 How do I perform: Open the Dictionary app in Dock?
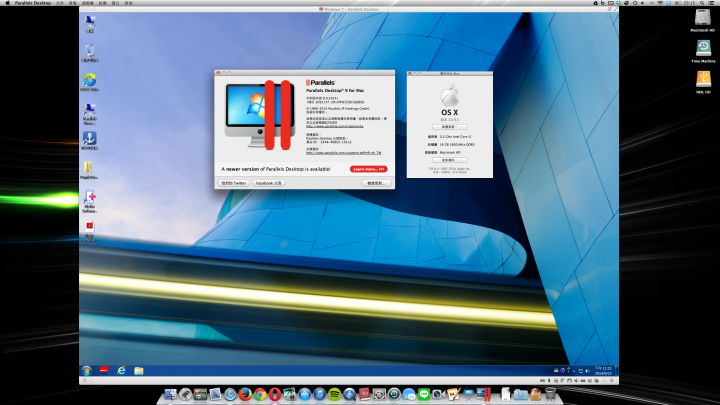364,394
